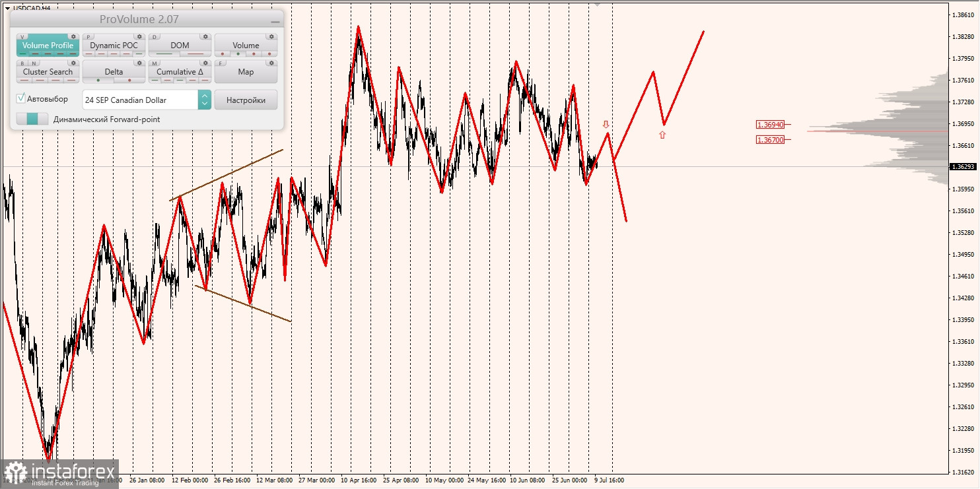Click the D hotkey tag on DOM

tap(155, 37)
